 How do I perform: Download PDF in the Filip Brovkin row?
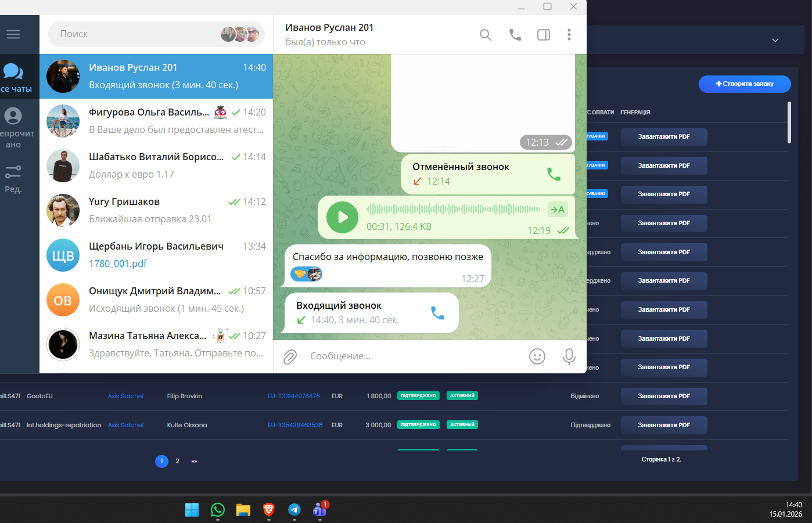click(x=664, y=396)
